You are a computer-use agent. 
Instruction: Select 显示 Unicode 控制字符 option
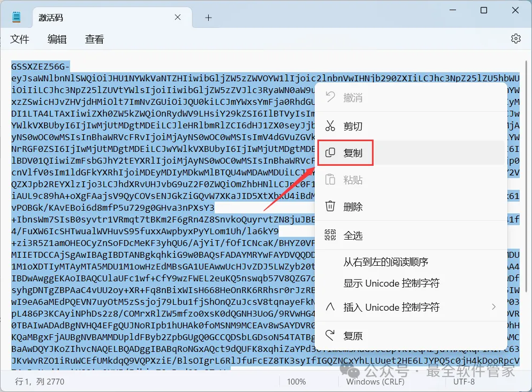[411, 283]
